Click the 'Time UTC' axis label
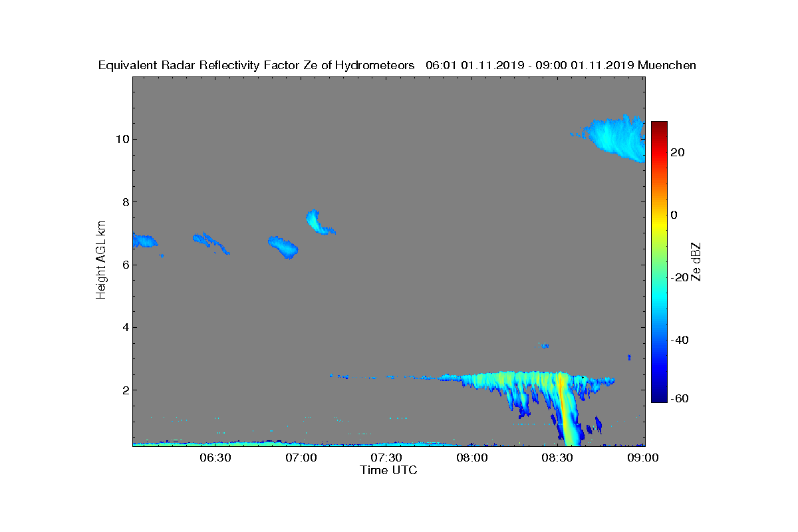Screen dimensions: 798x532 (389, 470)
